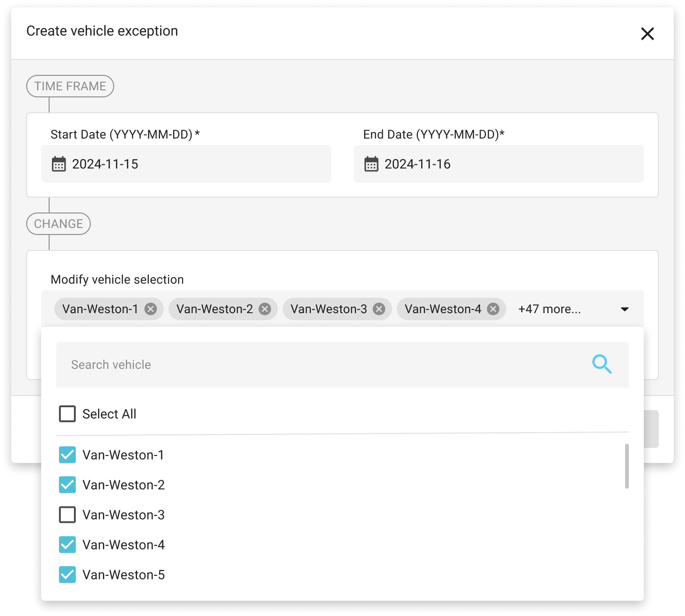Remove the Van-Weston-4 chip
Screen dimensions: 685x616
tap(493, 309)
